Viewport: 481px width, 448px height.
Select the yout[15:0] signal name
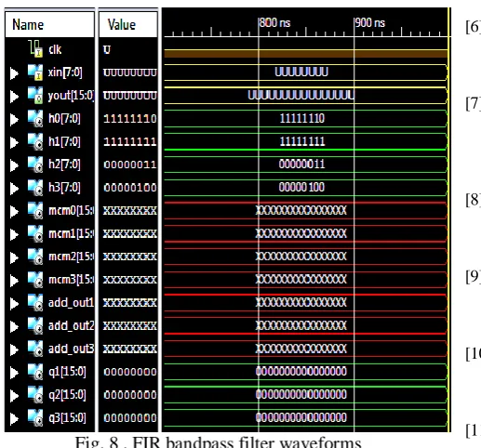coord(71,96)
